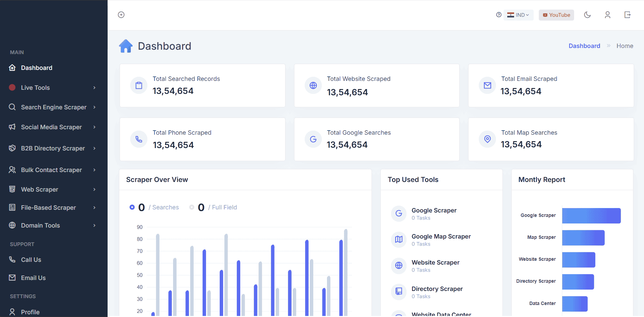Image resolution: width=644 pixels, height=317 pixels.
Task: Click the sidebar collapse arrow icon
Action: click(x=121, y=15)
